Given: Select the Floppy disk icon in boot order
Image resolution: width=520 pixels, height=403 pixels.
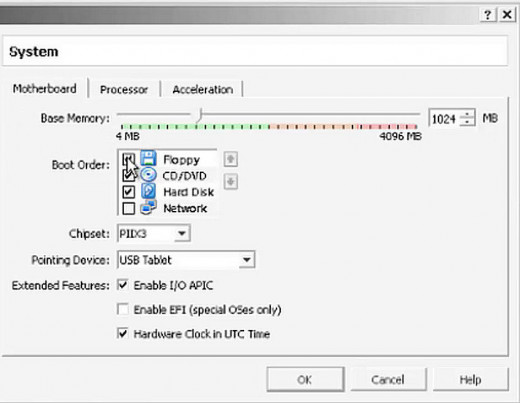Looking at the screenshot, I should point(148,158).
